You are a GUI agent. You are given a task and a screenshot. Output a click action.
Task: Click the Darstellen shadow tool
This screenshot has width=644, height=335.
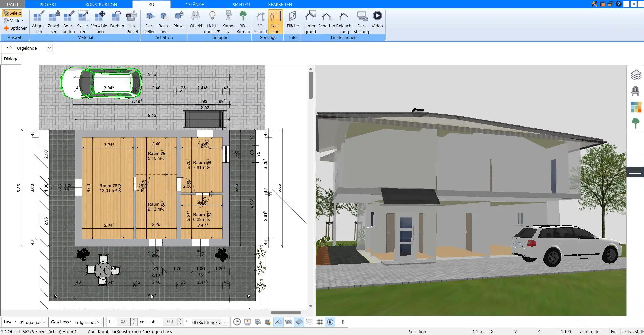click(x=149, y=22)
